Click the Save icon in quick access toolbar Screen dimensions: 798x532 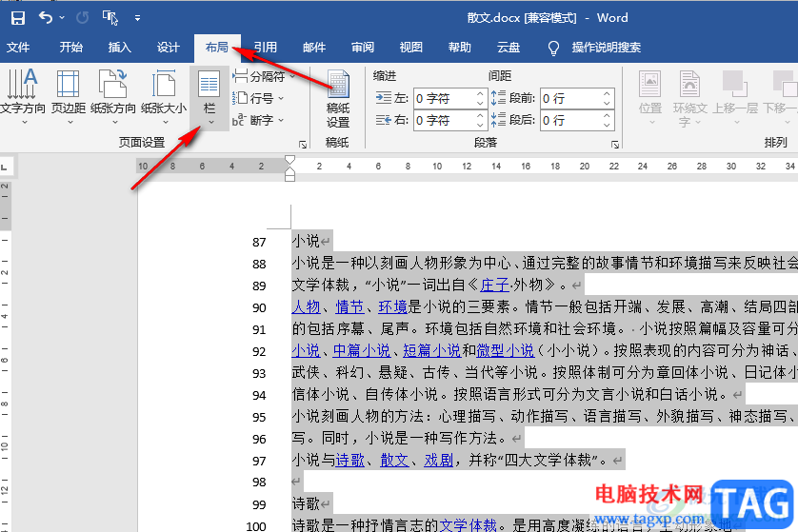point(18,18)
